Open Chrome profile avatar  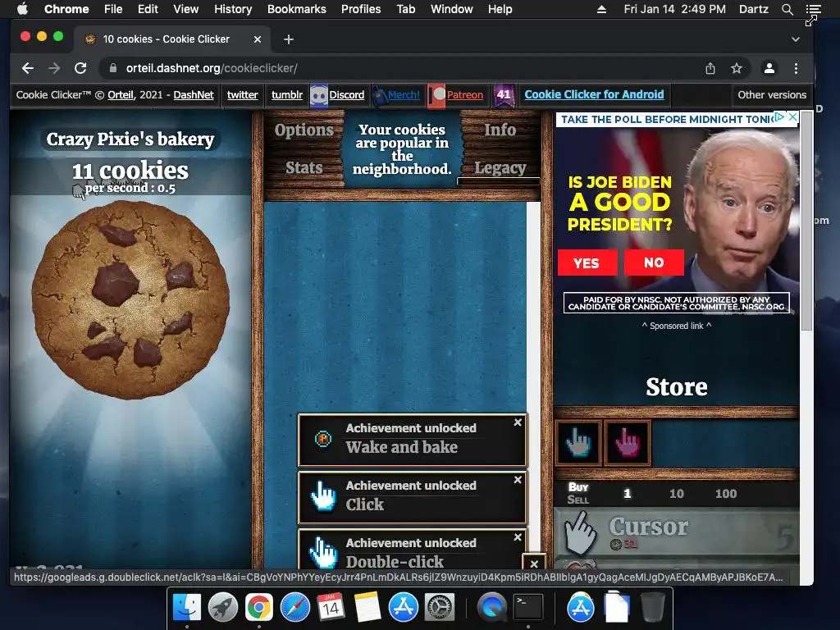click(769, 68)
